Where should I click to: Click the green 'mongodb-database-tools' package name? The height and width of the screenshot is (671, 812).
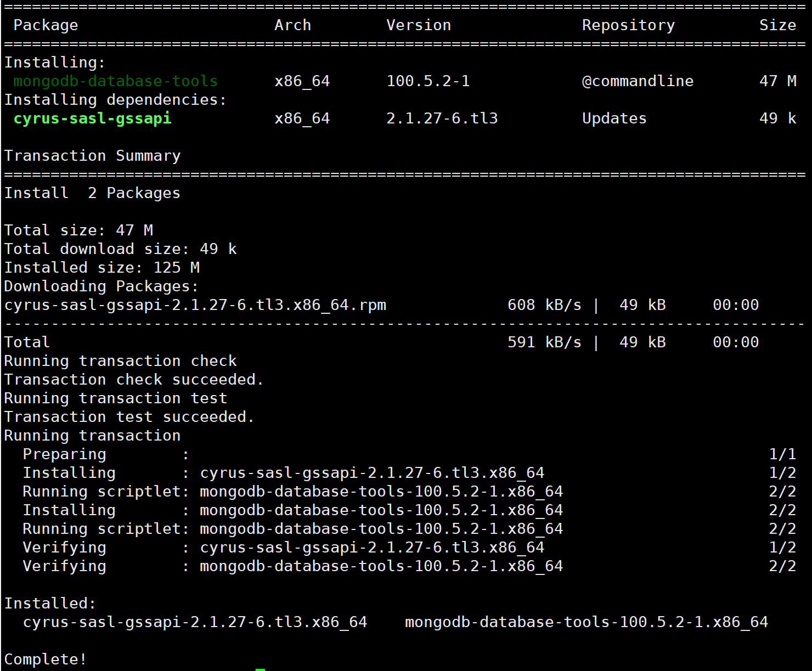click(x=116, y=81)
